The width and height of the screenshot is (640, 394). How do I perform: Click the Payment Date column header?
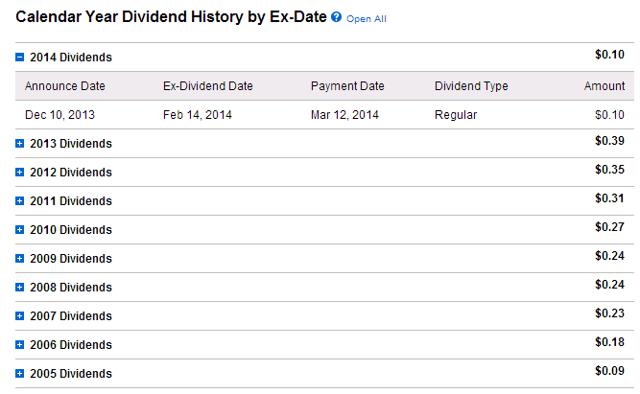coord(347,86)
